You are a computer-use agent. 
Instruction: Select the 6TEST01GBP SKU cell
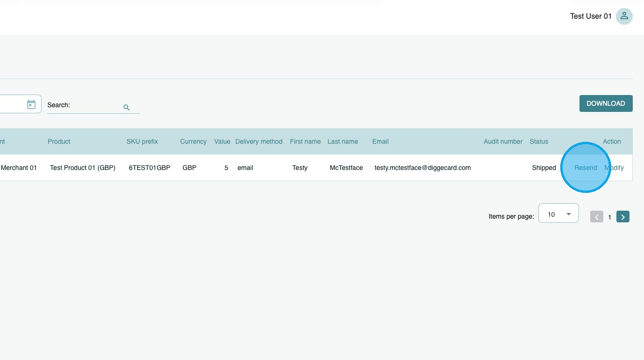point(150,168)
